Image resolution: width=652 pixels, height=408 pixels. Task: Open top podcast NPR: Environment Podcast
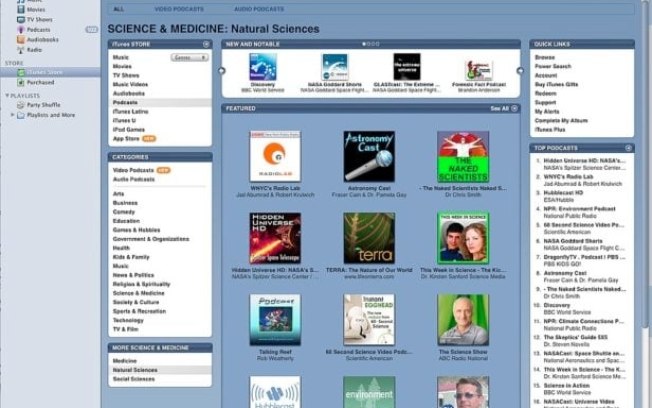click(579, 209)
